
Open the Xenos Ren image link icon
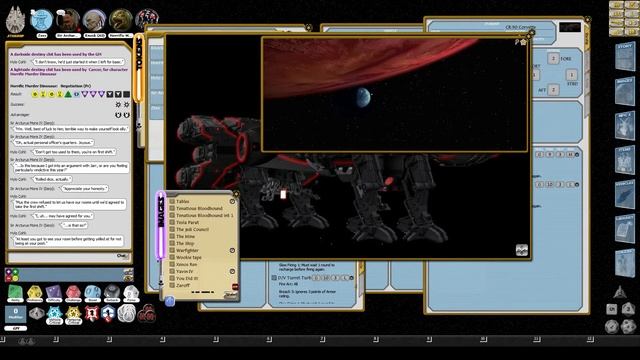(x=172, y=264)
